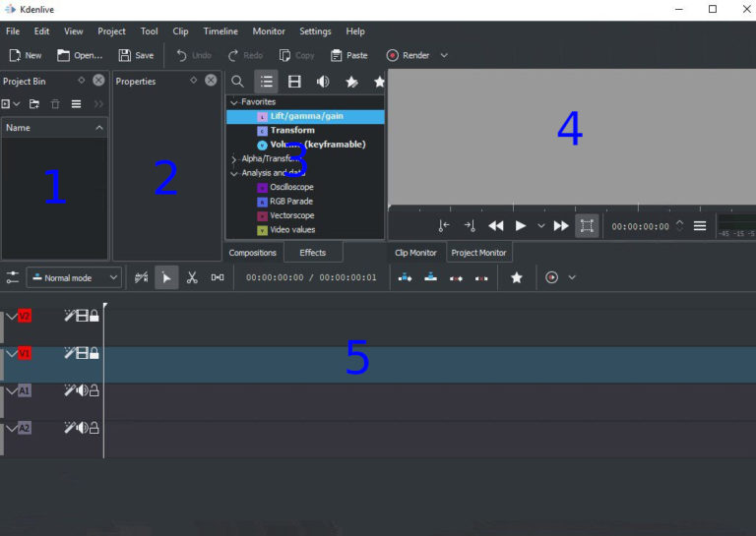
Task: Open the Project Bin hamburger menu
Action: click(76, 104)
